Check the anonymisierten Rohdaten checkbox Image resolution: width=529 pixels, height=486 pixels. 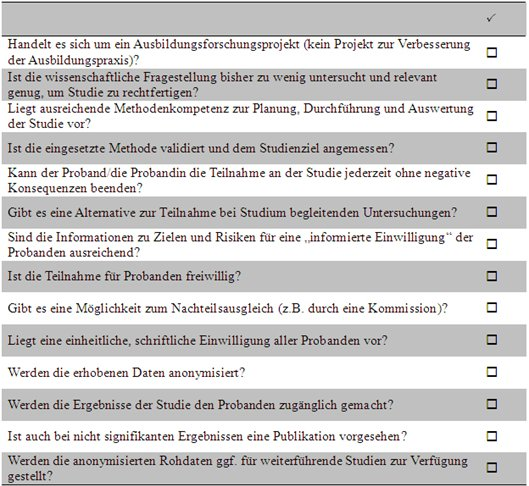[492, 467]
